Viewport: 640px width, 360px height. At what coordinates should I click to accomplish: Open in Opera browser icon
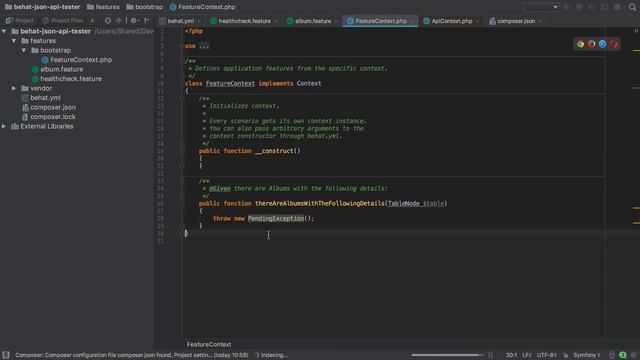pyautogui.click(x=613, y=44)
